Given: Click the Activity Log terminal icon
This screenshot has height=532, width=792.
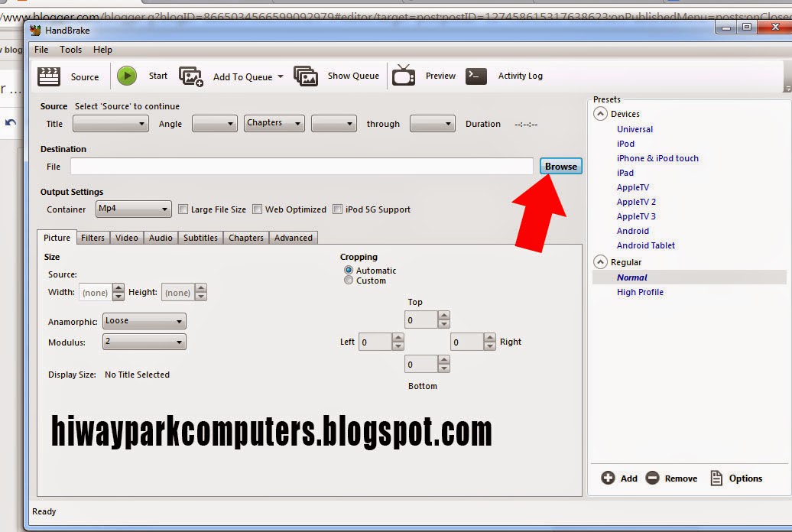Looking at the screenshot, I should [476, 76].
